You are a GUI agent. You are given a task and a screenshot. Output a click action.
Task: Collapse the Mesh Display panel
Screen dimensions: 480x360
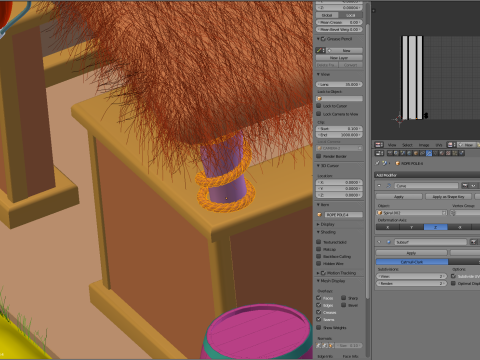(318, 281)
